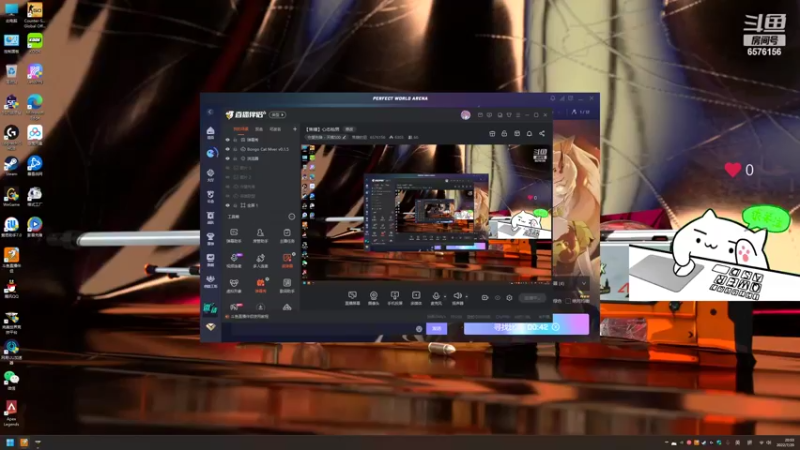Image resolution: width=800 pixels, height=450 pixels.
Task: Toggle the checkbox in Perfect World Arena panel
Action: 568,301
